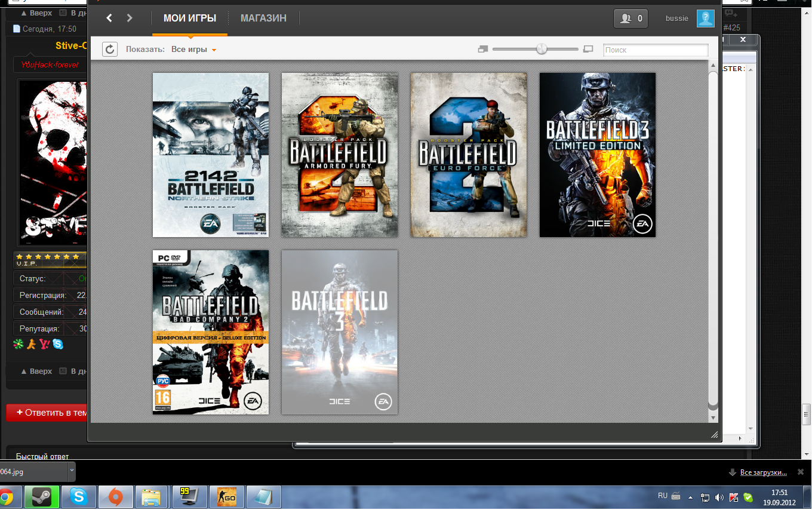Close the small window behind Origin

click(743, 39)
